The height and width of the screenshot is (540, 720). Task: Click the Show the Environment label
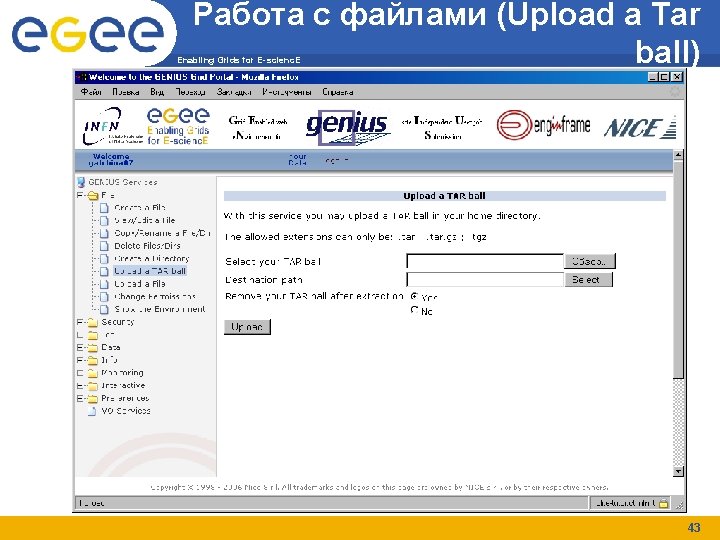(160, 309)
